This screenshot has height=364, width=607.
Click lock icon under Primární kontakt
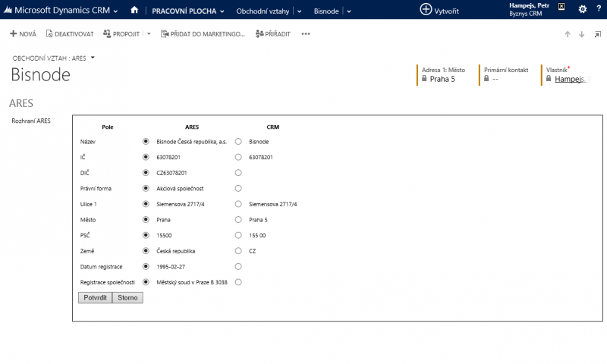pyautogui.click(x=486, y=79)
